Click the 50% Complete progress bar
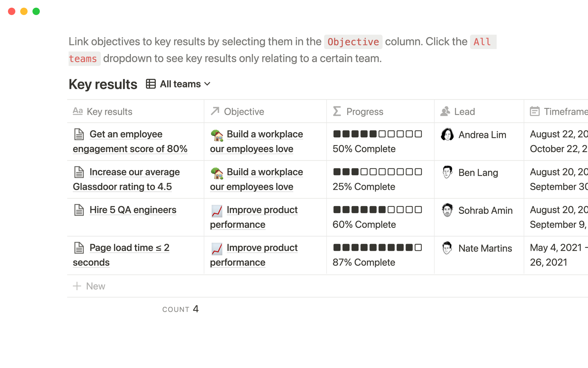 pyautogui.click(x=377, y=134)
